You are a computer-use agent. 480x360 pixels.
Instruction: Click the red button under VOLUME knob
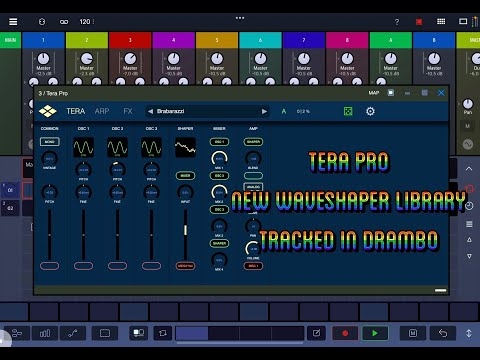[x=253, y=266]
